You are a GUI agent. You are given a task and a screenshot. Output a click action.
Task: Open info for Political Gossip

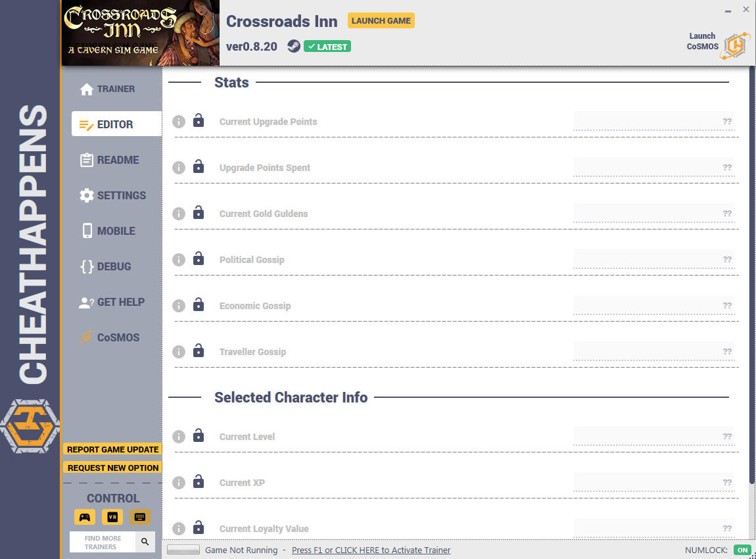[179, 260]
